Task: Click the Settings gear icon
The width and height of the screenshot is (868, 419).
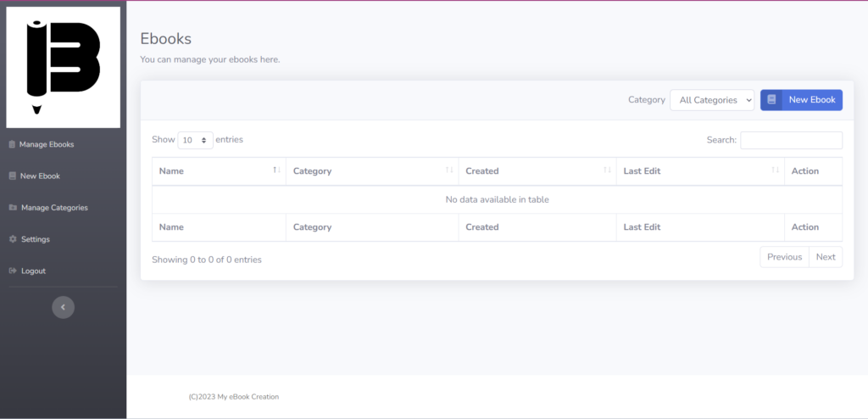Action: [13, 239]
